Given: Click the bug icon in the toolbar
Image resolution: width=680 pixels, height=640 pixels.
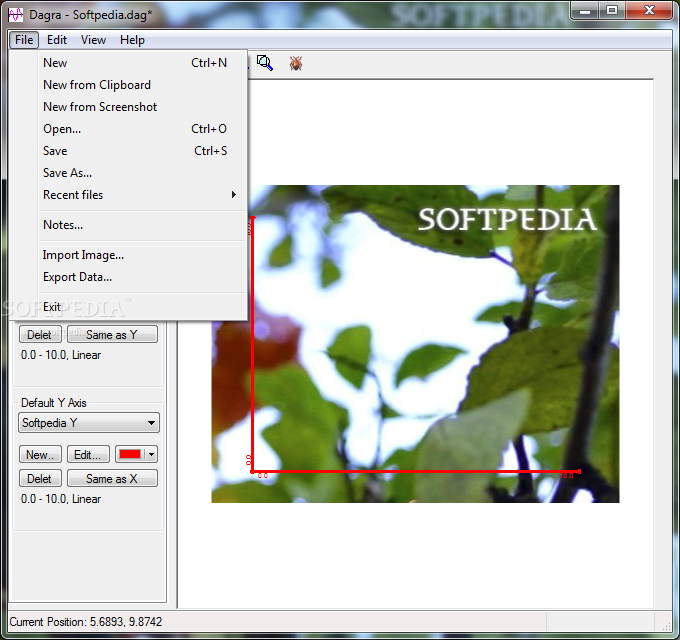Looking at the screenshot, I should pos(296,63).
